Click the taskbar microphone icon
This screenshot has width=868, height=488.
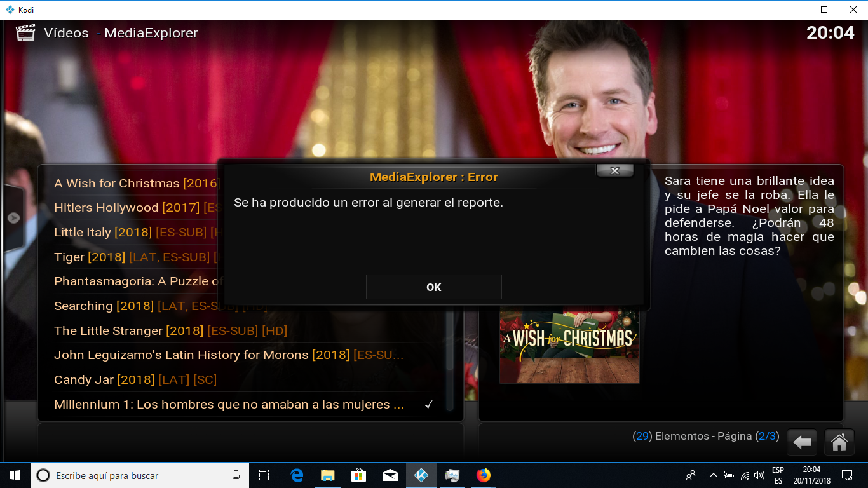[236, 475]
